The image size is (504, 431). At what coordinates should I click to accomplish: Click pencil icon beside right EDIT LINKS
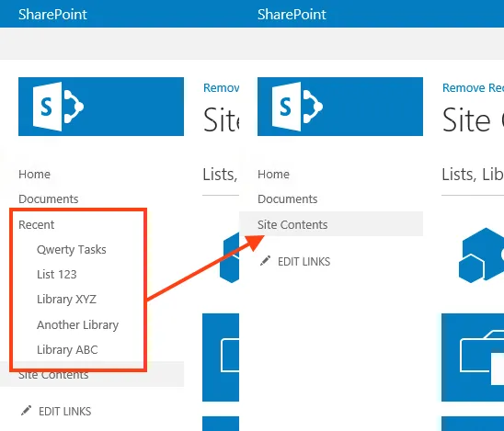click(265, 261)
